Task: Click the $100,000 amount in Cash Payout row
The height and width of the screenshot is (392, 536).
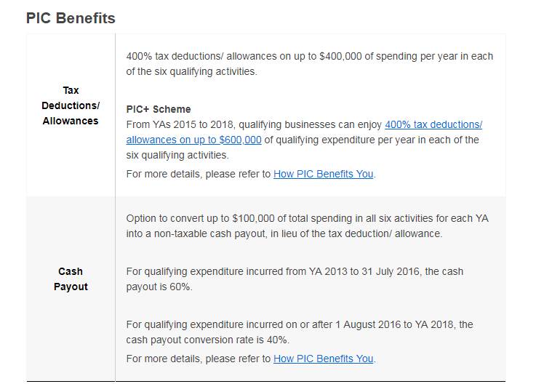Action: point(255,218)
